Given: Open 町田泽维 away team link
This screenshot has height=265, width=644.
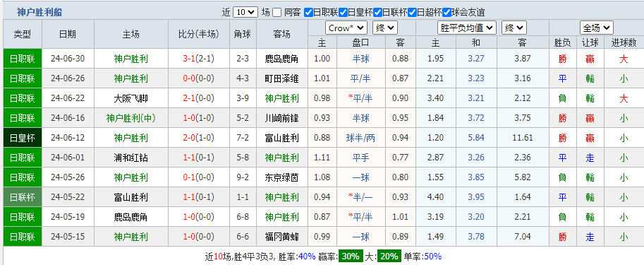Looking at the screenshot, I should [281, 78].
